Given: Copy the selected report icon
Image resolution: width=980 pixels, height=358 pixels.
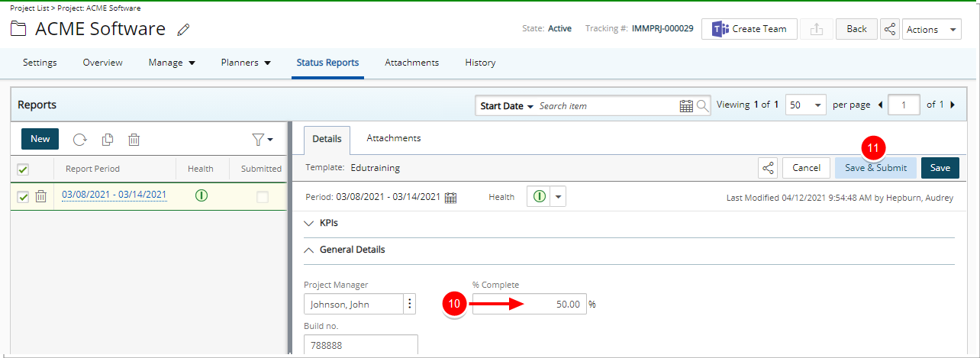Looking at the screenshot, I should (x=108, y=139).
